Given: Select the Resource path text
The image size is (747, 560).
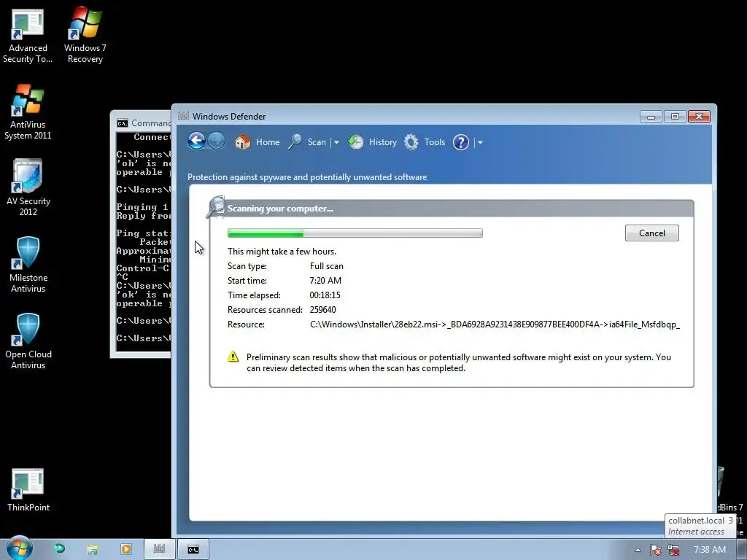Looking at the screenshot, I should click(495, 324).
